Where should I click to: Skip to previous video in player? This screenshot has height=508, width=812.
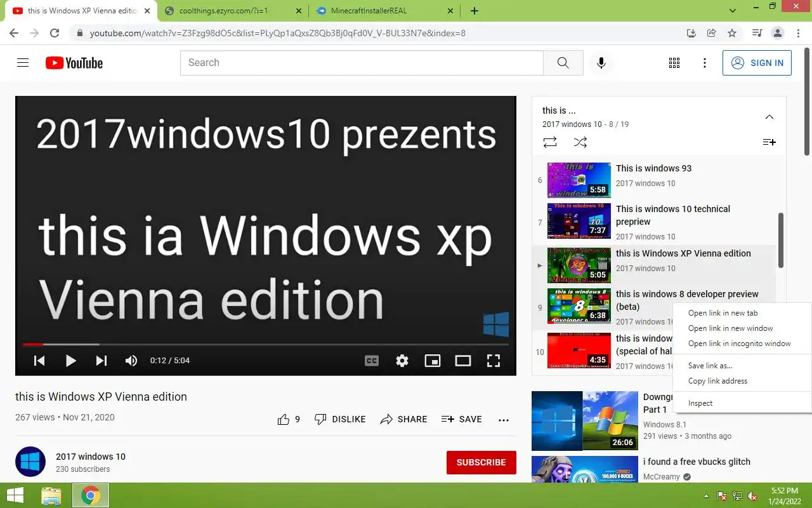coord(39,361)
